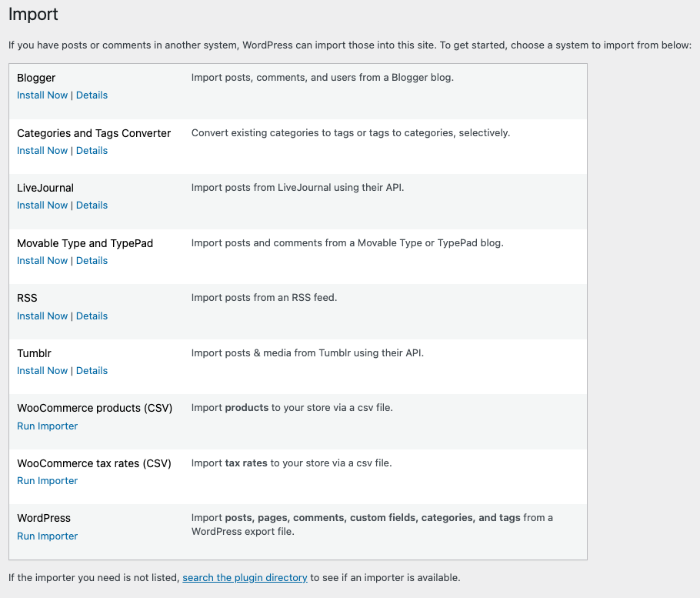
Task: Click the 'Blogger' importer title
Action: pos(36,78)
